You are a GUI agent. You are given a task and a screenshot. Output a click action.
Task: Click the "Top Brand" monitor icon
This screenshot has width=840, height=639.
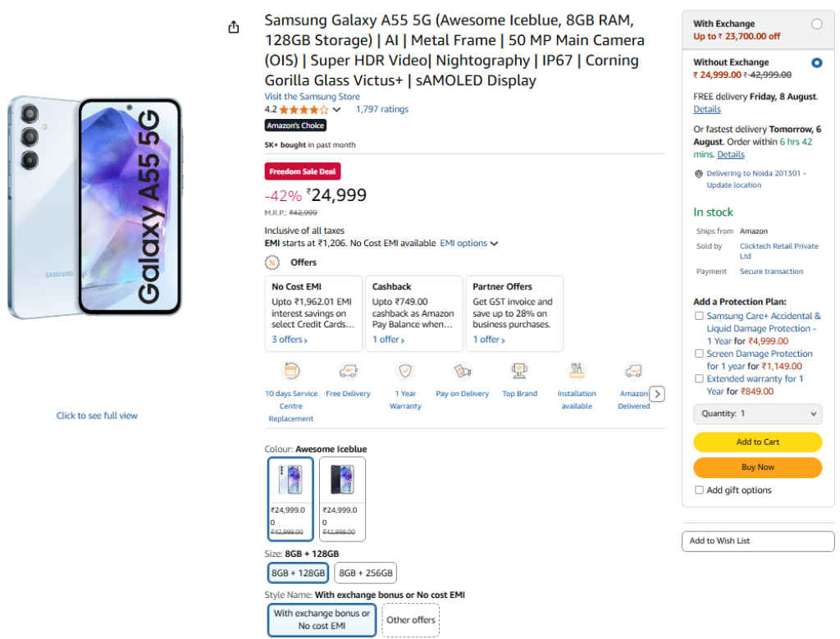[x=518, y=370]
